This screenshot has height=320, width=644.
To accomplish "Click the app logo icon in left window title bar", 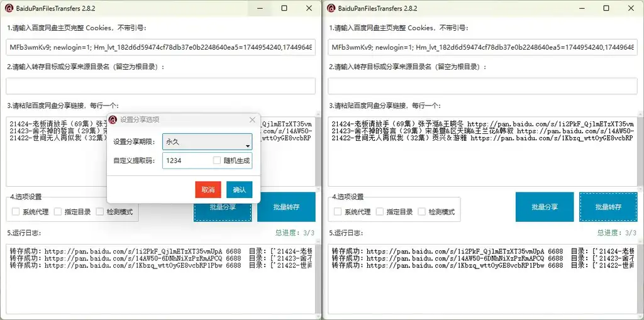I will pyautogui.click(x=9, y=8).
